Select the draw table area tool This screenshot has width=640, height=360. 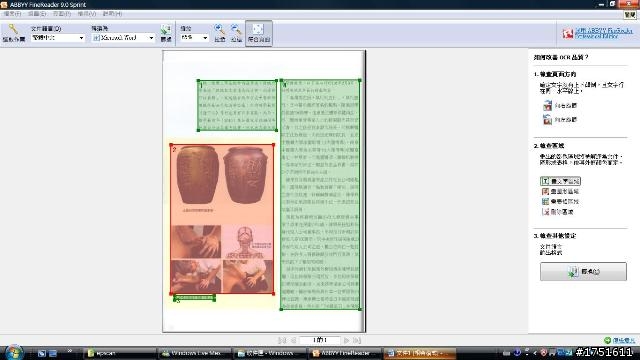click(x=560, y=202)
